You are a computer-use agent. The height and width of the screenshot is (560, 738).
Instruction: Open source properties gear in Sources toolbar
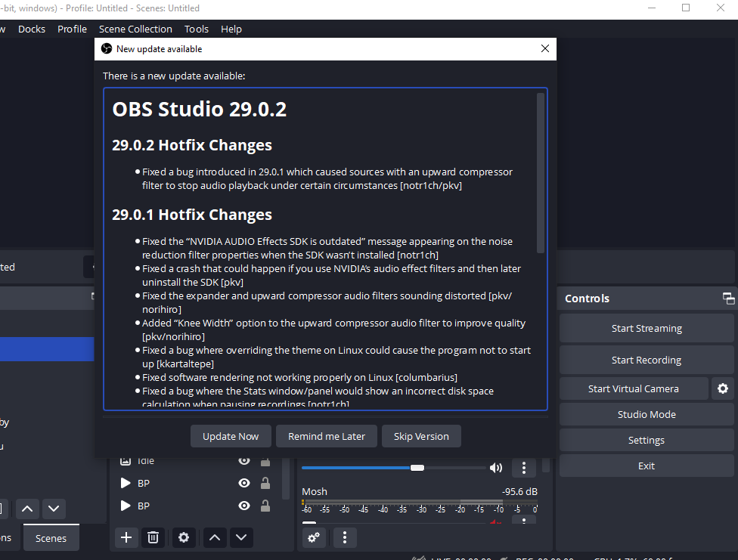click(184, 537)
